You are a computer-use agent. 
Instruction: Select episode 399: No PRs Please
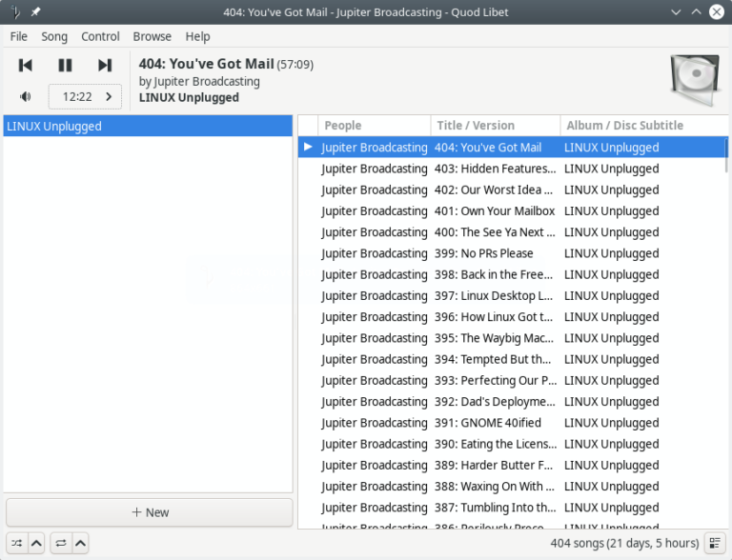coord(511,253)
